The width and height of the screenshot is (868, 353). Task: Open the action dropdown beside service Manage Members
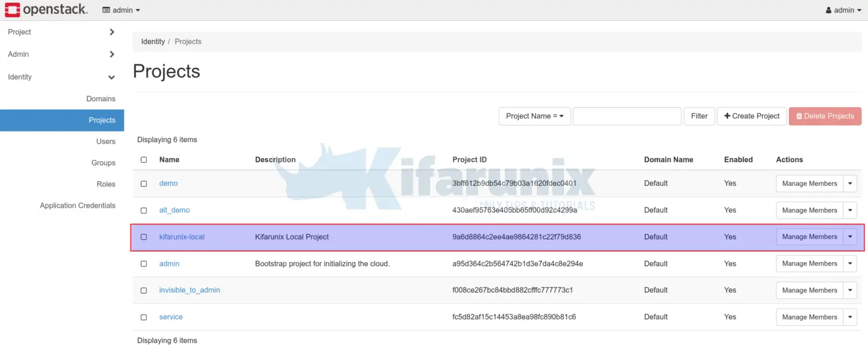coord(850,317)
